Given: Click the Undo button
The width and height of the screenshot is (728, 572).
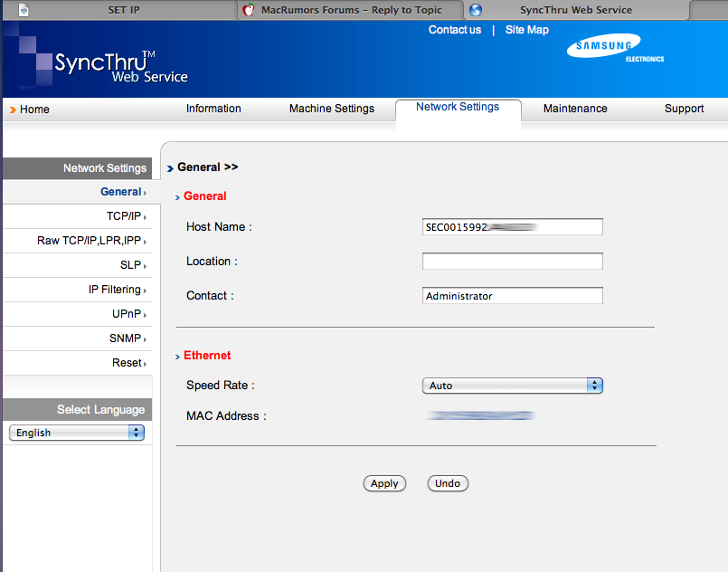Looking at the screenshot, I should click(448, 483).
